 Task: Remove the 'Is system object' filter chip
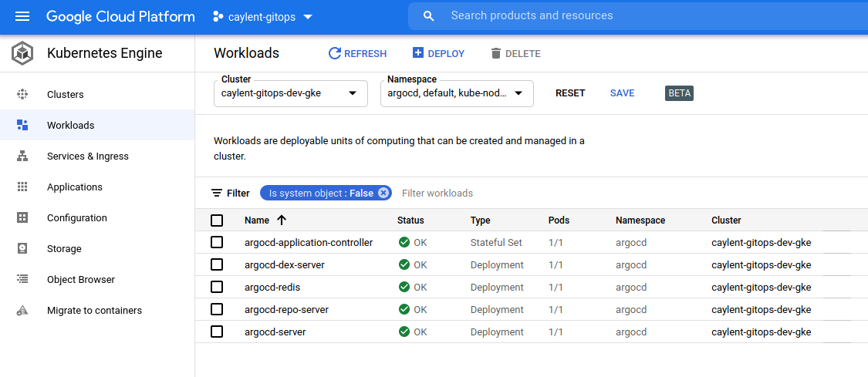point(383,193)
